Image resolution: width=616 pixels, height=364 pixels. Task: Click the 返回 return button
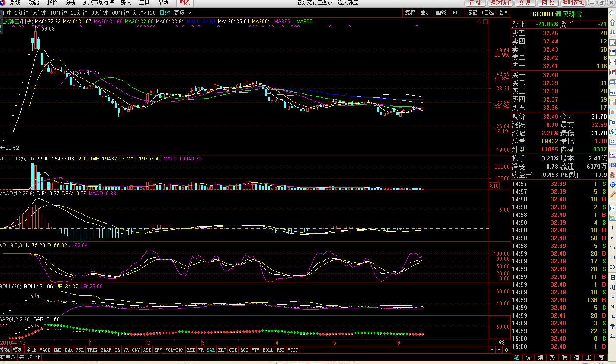pyautogui.click(x=503, y=12)
